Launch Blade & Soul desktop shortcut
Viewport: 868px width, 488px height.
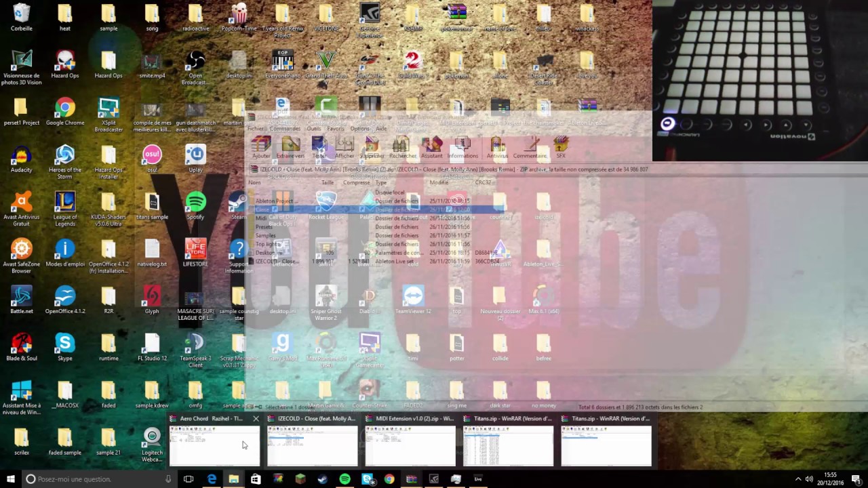pyautogui.click(x=22, y=347)
